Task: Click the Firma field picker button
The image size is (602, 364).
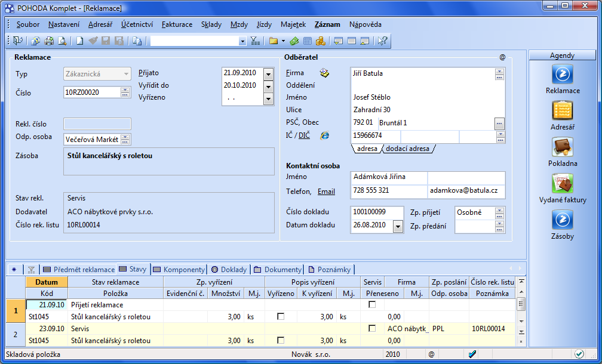Action: pos(499,75)
